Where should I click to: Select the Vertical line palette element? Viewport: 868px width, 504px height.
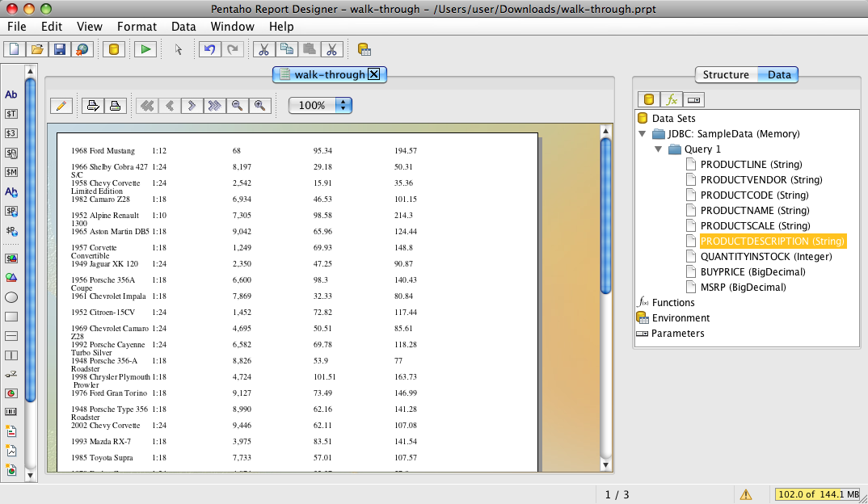coord(11,355)
